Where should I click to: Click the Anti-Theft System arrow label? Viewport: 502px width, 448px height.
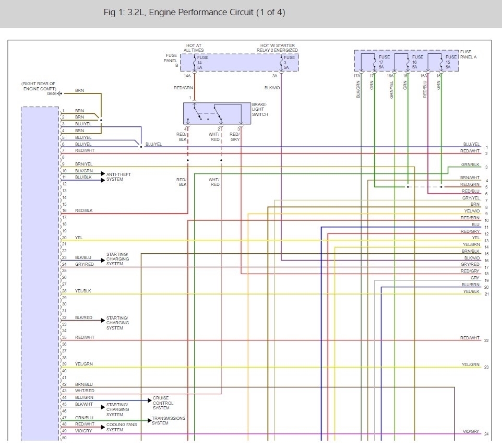(118, 176)
